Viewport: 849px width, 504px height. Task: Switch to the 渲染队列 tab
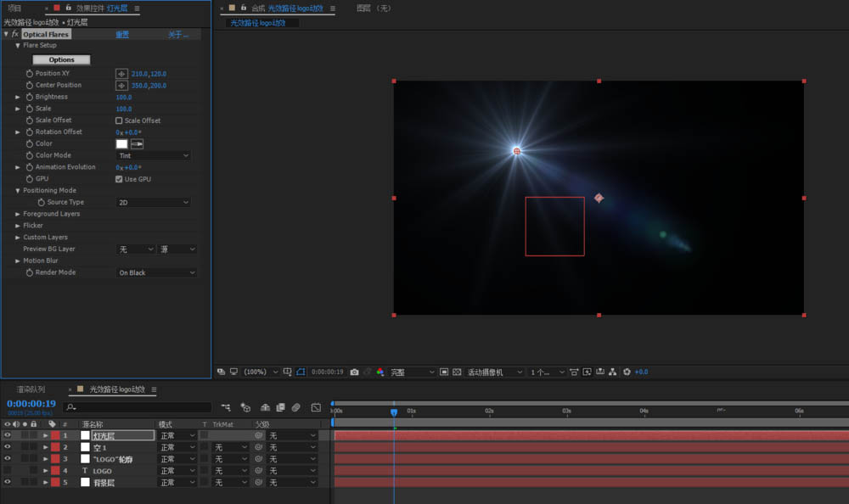tap(31, 389)
